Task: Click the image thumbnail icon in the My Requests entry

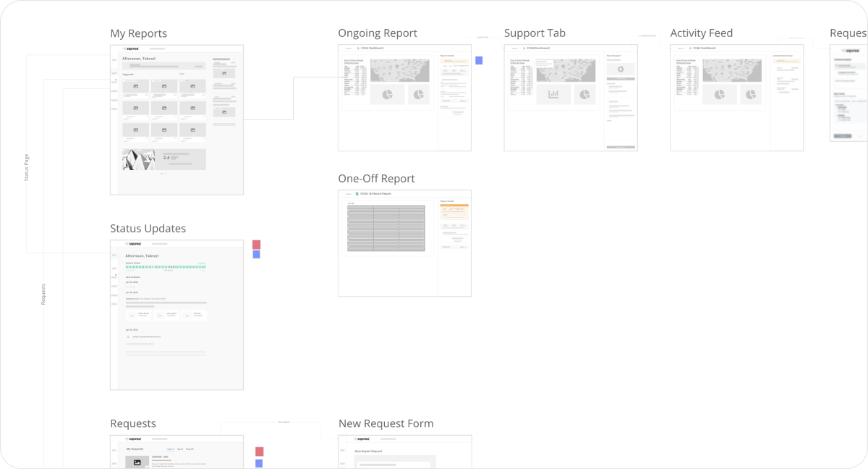Action: pyautogui.click(x=137, y=462)
